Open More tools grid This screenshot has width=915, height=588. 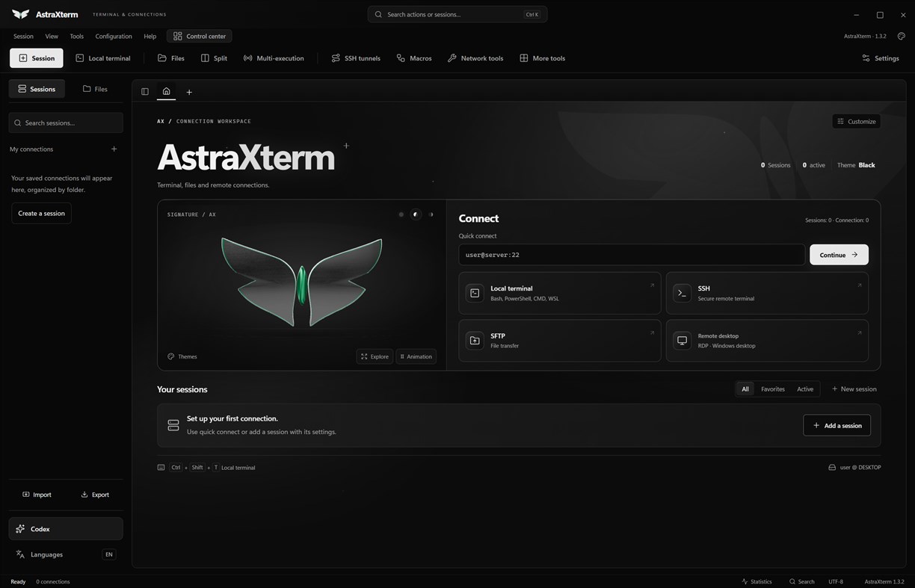pyautogui.click(x=542, y=58)
